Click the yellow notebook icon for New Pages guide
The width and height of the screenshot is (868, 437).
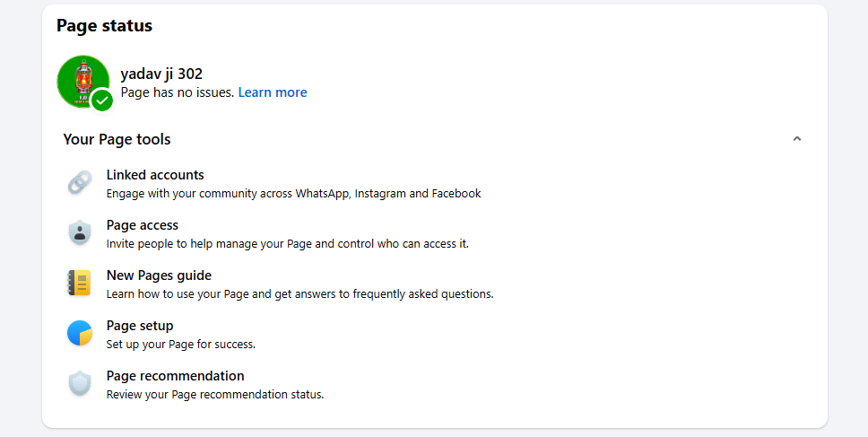(x=80, y=284)
